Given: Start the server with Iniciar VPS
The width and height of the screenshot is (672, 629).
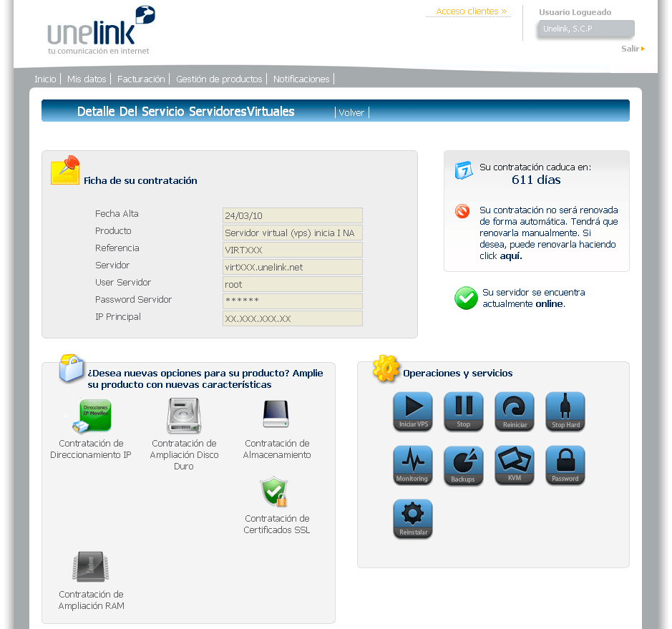Looking at the screenshot, I should [413, 411].
